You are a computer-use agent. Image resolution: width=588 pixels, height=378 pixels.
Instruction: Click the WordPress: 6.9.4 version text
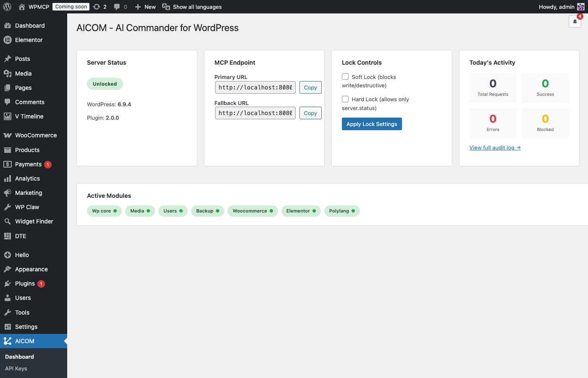109,104
